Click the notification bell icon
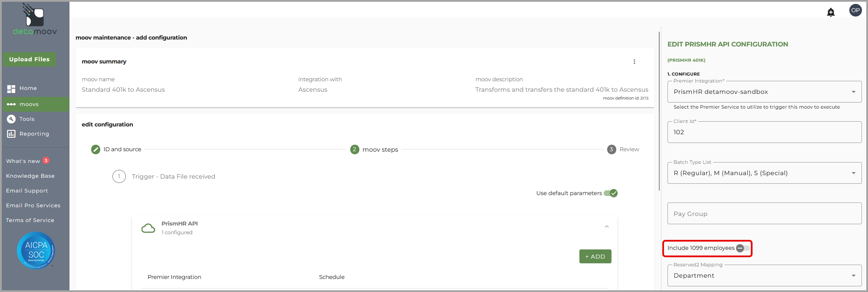868x292 pixels. (831, 12)
